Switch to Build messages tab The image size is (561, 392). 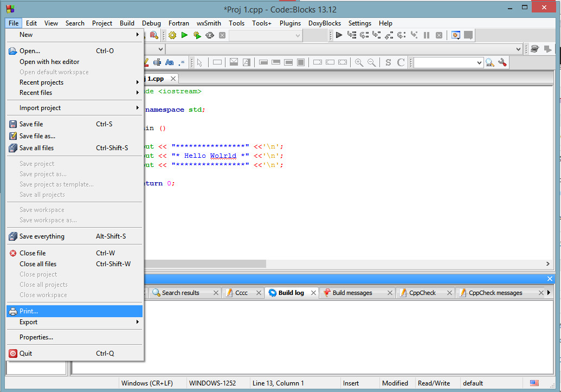point(352,293)
